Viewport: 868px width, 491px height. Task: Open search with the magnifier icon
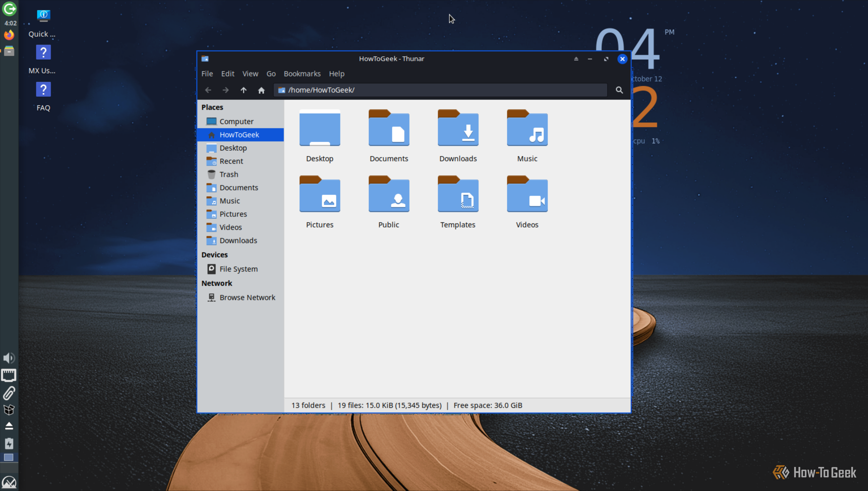[x=619, y=90]
